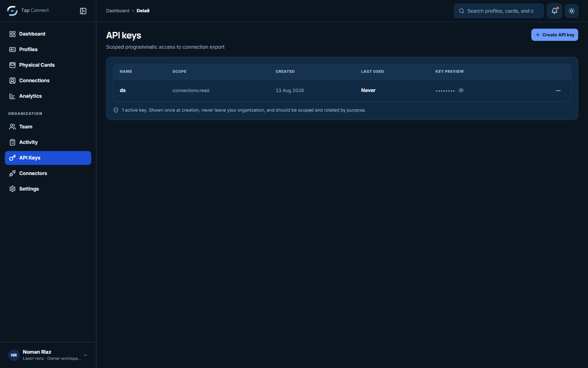
Task: Toggle light theme with sun icon
Action: [572, 11]
